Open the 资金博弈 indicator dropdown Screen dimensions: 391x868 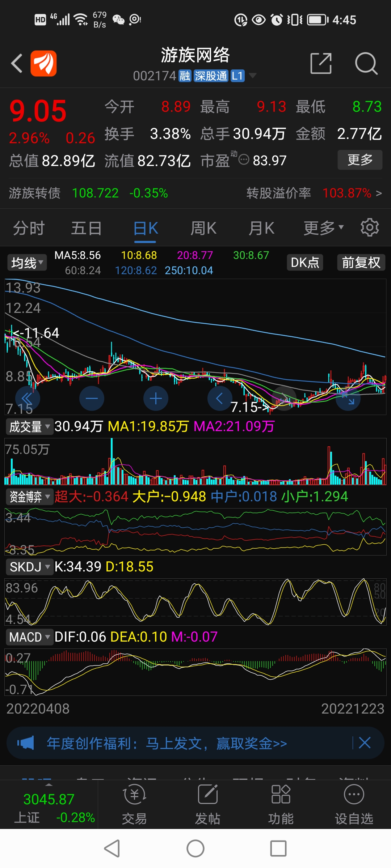(x=30, y=497)
